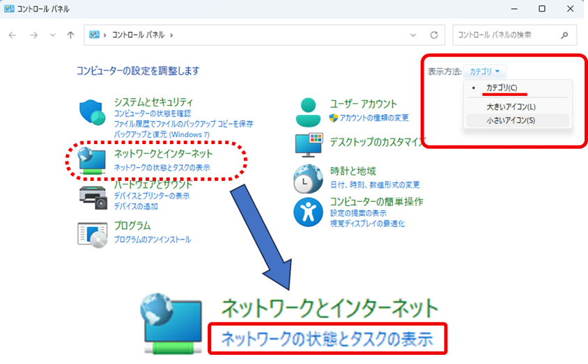Viewport: 588px width, 364px height.
Task: Click the Clock and Region icon
Action: coord(308,179)
